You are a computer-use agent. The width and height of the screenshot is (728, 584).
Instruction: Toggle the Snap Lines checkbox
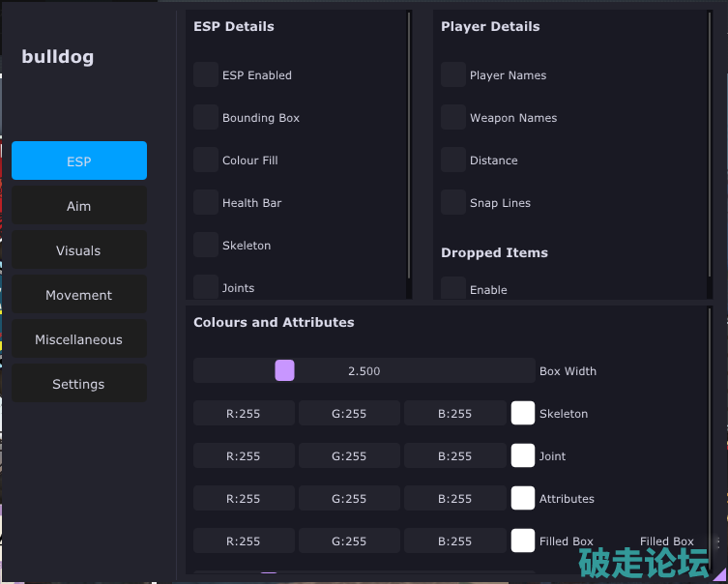click(x=453, y=203)
